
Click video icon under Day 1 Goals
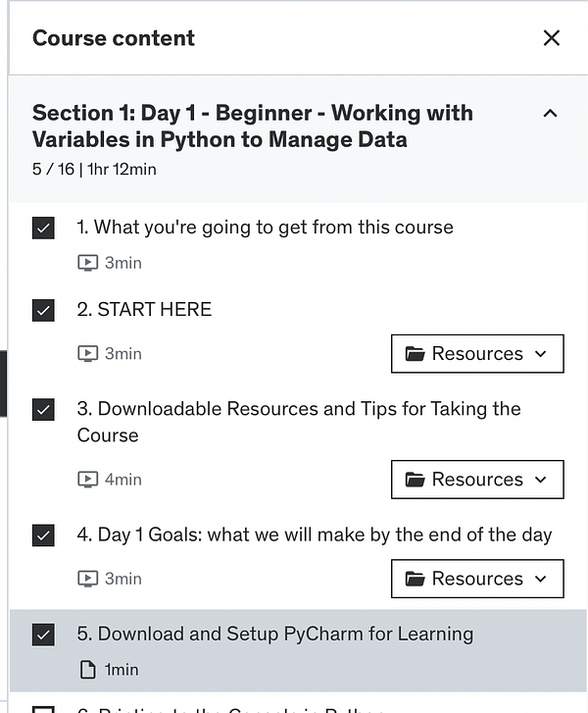point(88,579)
